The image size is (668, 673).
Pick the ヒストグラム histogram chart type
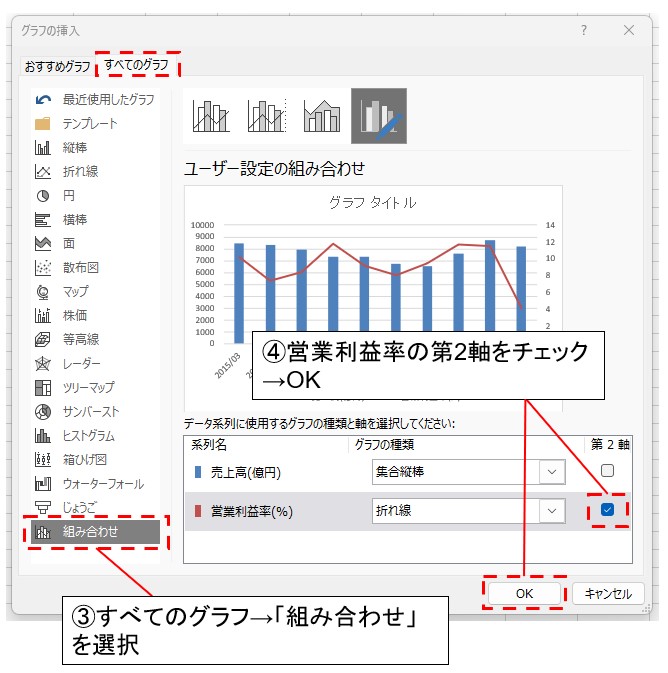coord(88,436)
